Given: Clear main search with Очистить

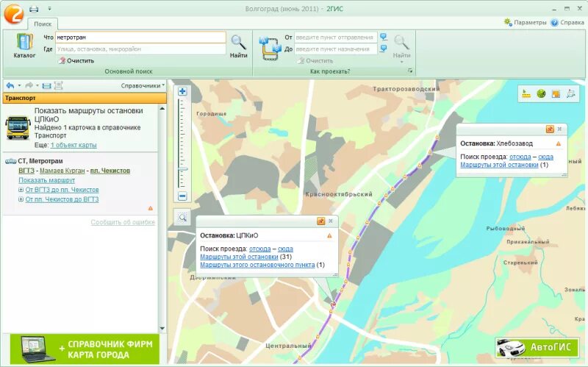Looking at the screenshot, I should [x=76, y=60].
